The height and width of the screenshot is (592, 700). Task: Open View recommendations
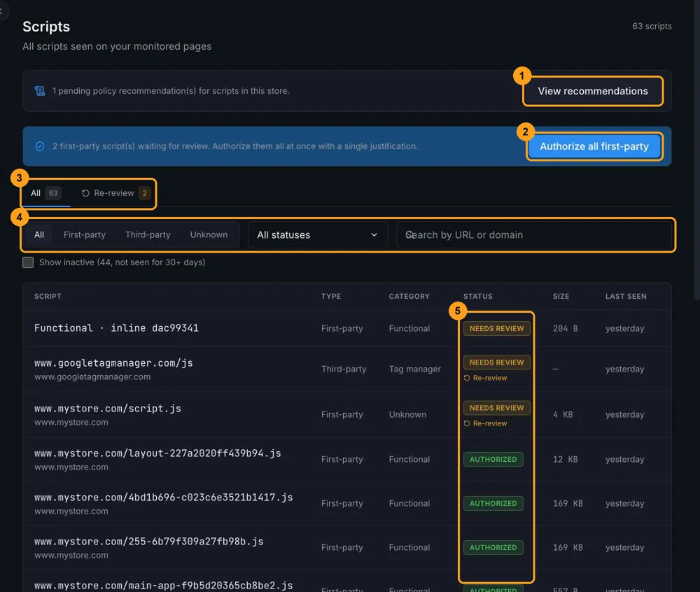[592, 91]
